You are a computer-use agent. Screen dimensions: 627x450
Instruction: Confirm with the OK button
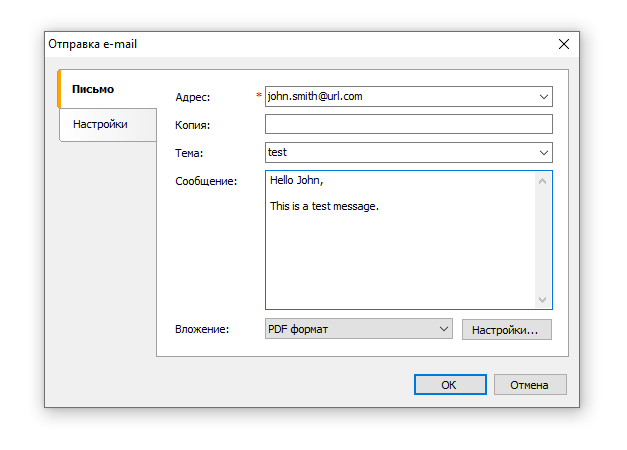click(450, 385)
